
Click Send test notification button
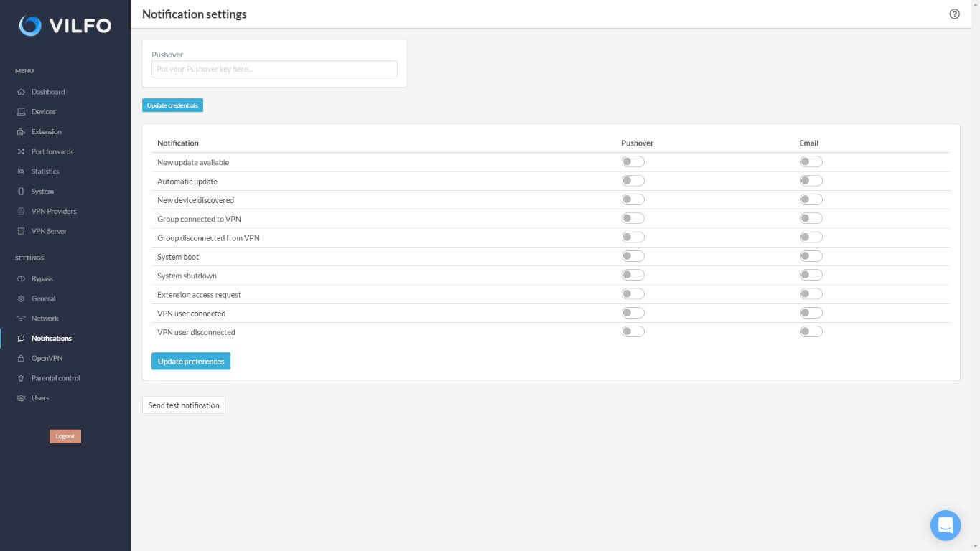[x=184, y=405]
